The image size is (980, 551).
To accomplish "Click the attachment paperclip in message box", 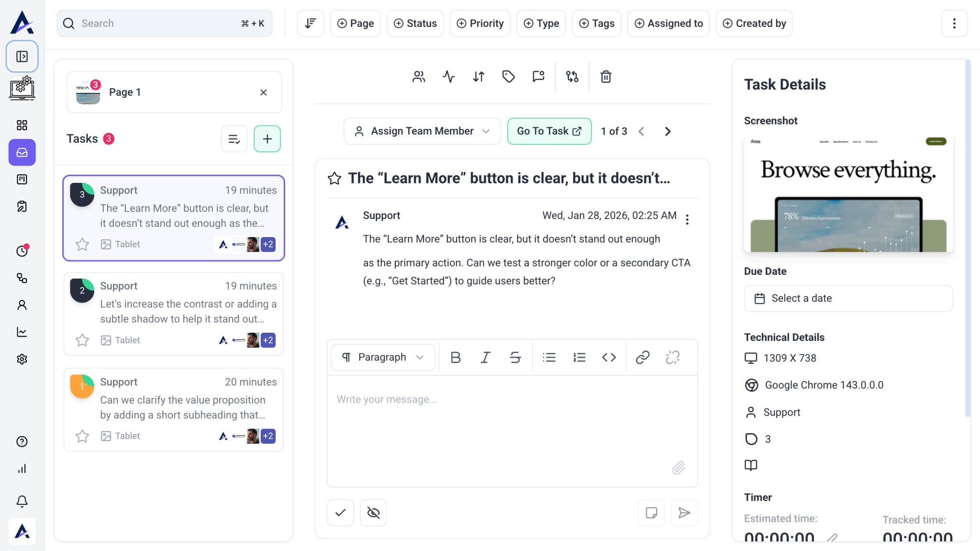I will click(678, 468).
